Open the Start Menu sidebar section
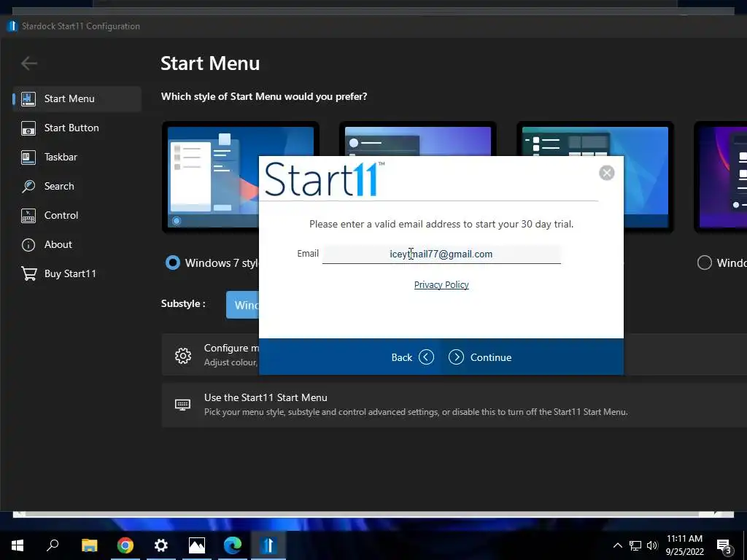 click(x=77, y=98)
